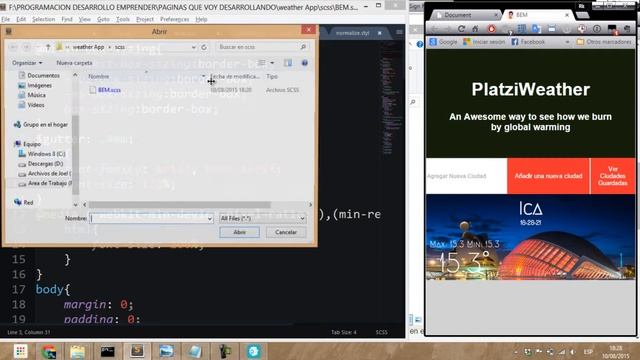This screenshot has width=640, height=360.
Task: Close the normalize.styl tab in Sublime
Action: point(380,33)
